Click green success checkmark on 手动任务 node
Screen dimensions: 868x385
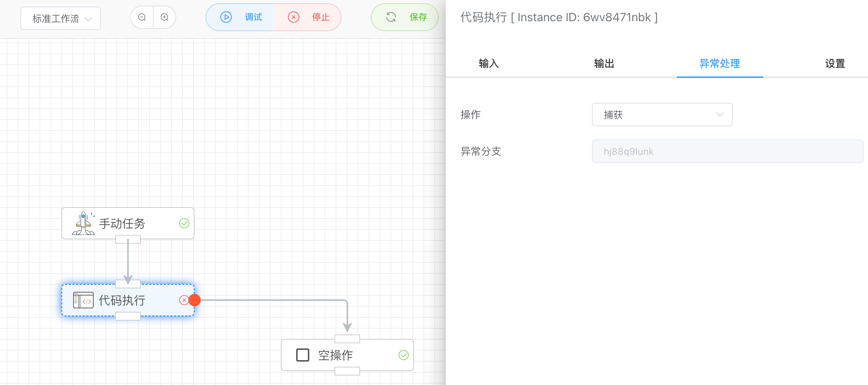tap(184, 223)
